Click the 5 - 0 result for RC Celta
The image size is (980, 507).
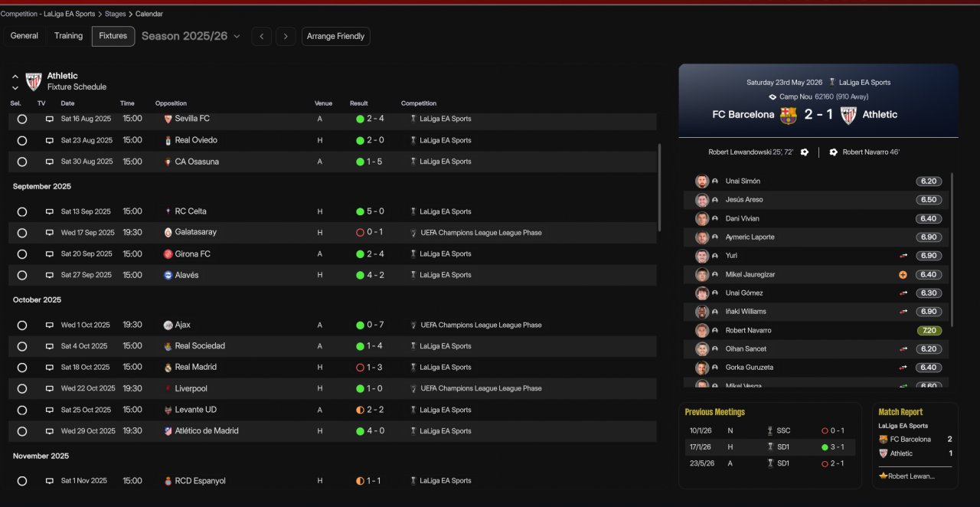click(375, 211)
